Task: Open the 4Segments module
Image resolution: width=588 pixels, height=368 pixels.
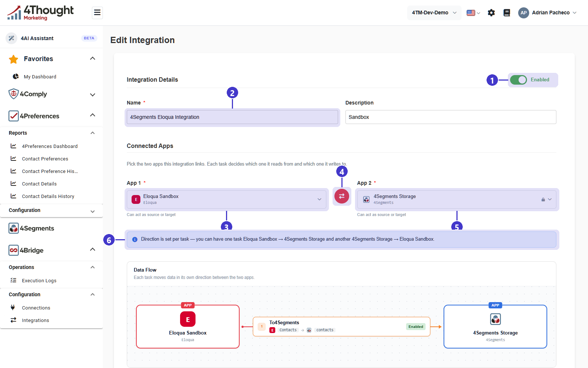Action: click(37, 228)
